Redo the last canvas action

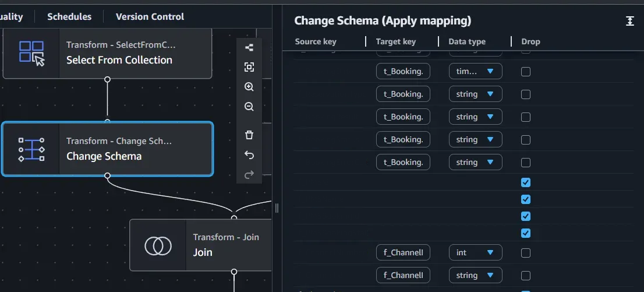249,174
